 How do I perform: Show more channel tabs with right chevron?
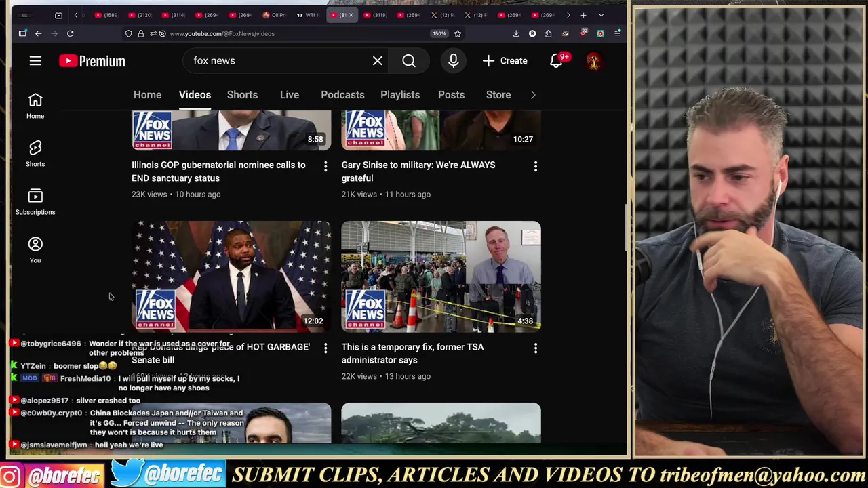[x=533, y=95]
